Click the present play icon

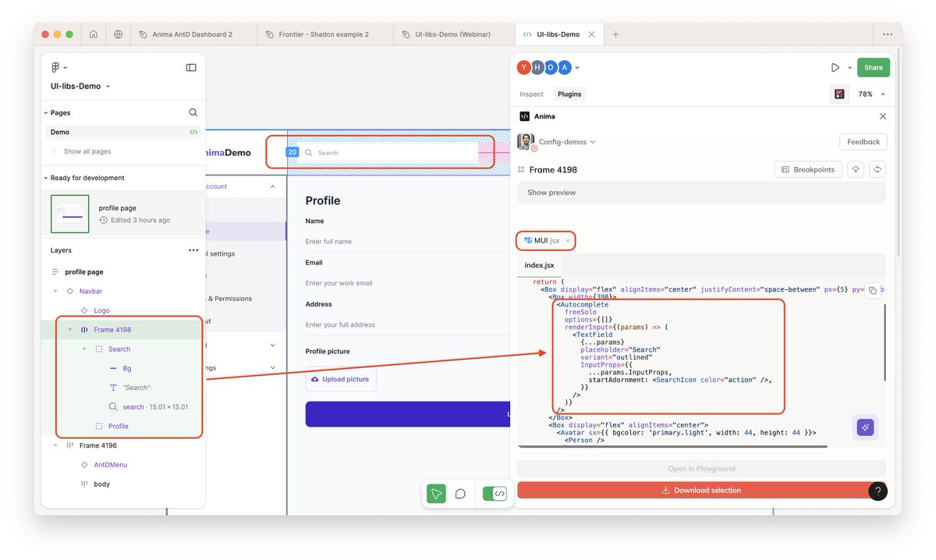point(835,68)
